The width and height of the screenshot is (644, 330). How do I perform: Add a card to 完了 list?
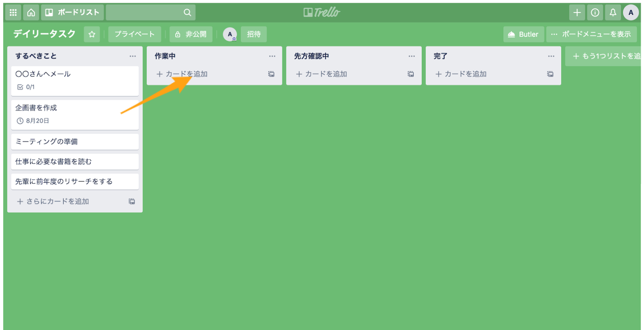pyautogui.click(x=461, y=74)
